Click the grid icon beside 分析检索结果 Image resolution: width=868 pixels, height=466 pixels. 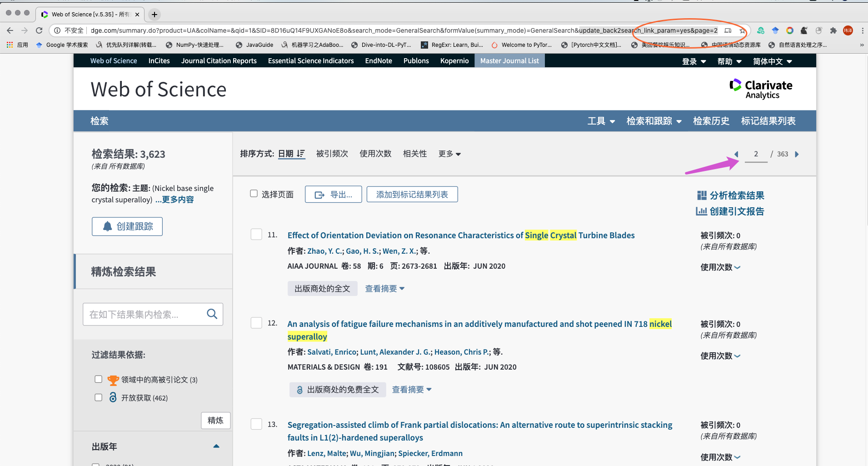pyautogui.click(x=702, y=195)
